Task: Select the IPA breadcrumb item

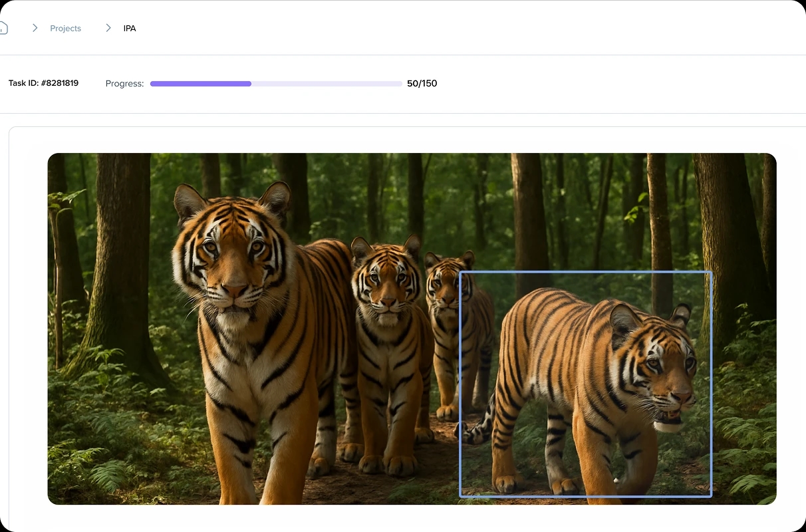Action: [130, 29]
